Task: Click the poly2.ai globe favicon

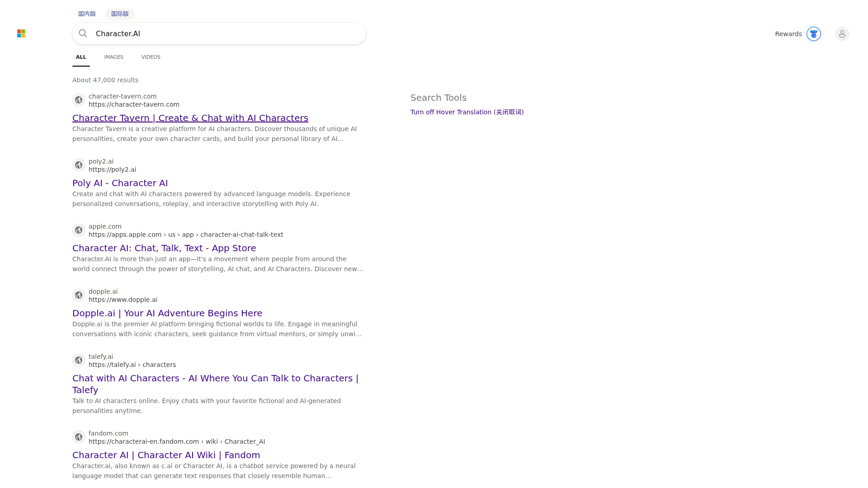Action: (79, 165)
